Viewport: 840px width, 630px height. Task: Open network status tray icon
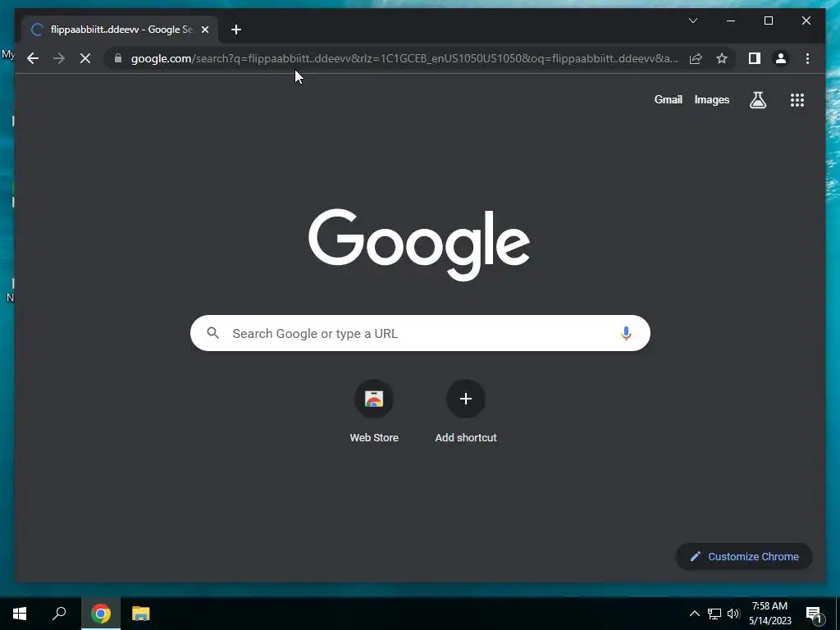[714, 614]
